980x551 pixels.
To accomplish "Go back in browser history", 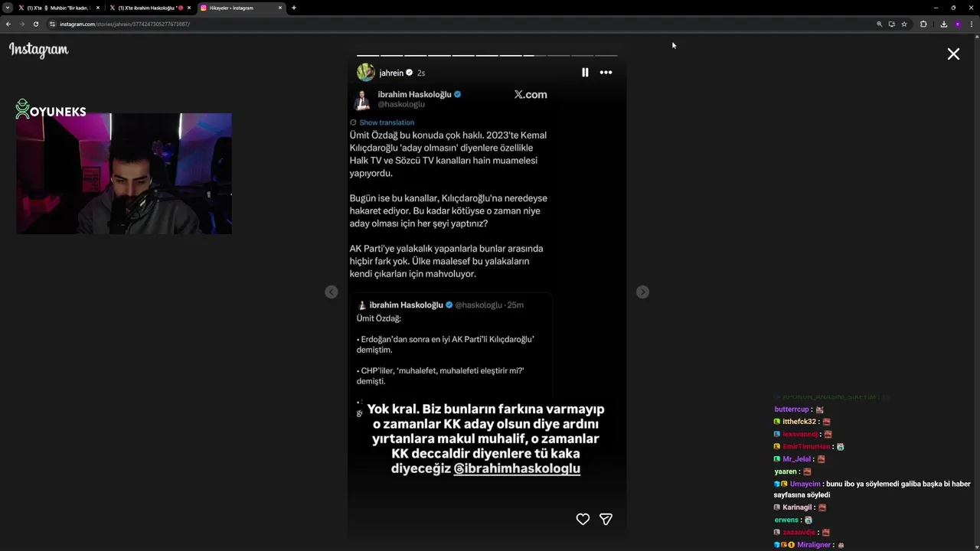I will (x=8, y=24).
